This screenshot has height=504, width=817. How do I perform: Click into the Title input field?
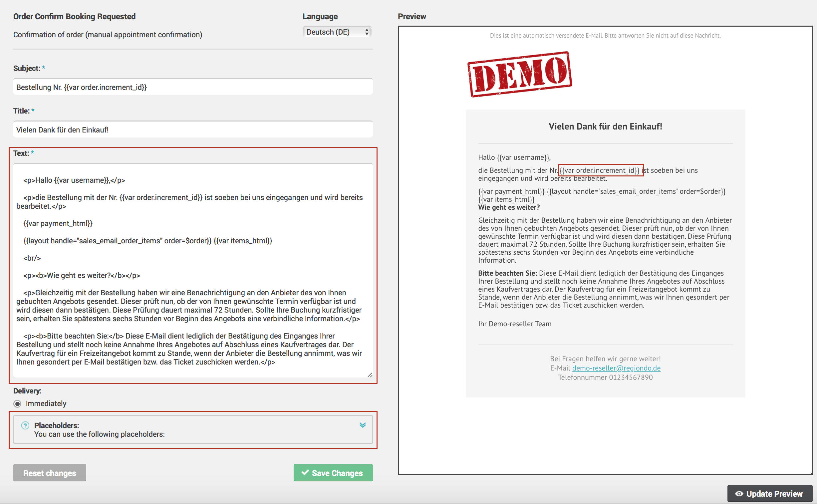[193, 130]
